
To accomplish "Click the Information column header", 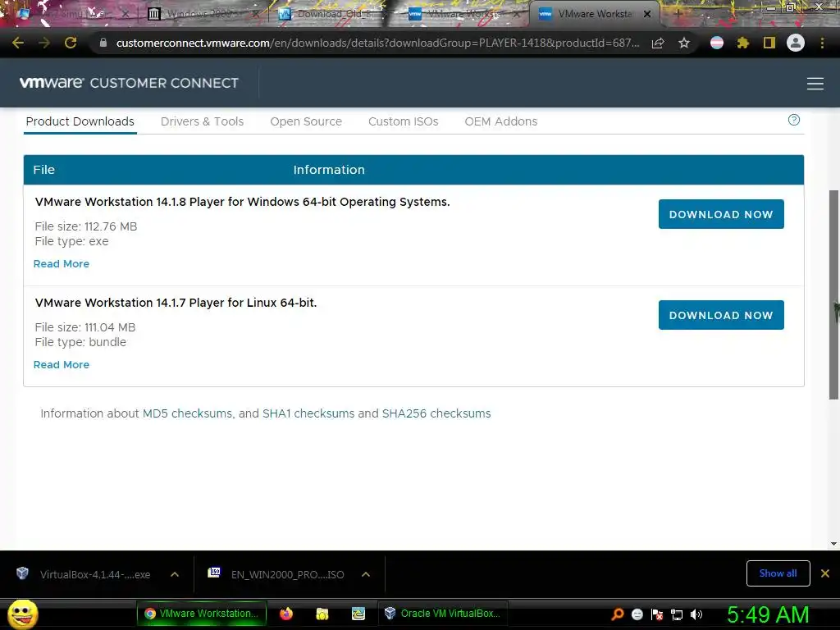I will [329, 170].
